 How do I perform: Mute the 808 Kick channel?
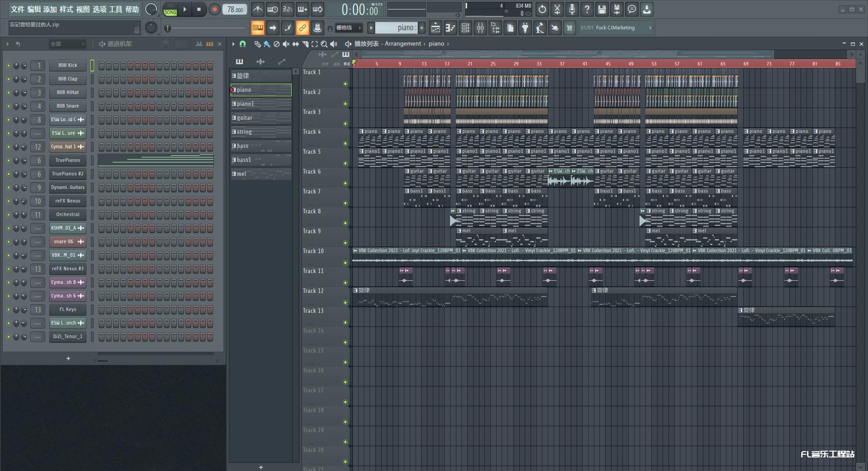click(8, 66)
